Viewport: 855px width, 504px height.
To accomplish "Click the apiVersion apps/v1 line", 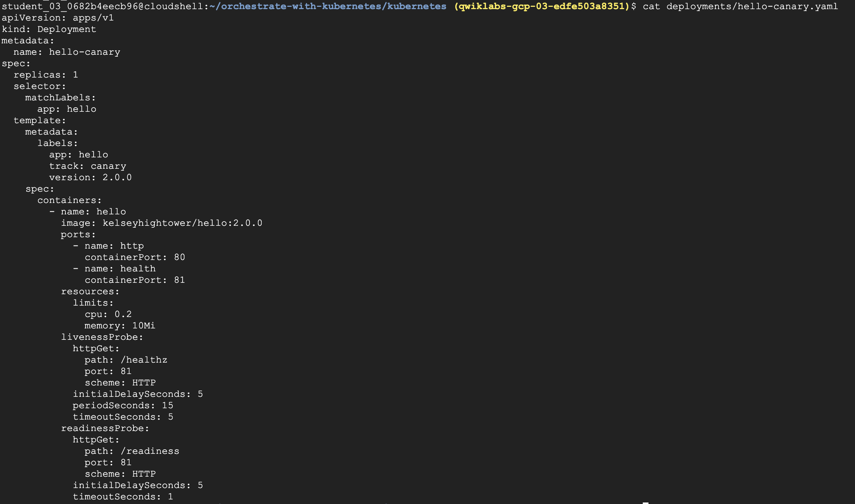I will pyautogui.click(x=57, y=18).
